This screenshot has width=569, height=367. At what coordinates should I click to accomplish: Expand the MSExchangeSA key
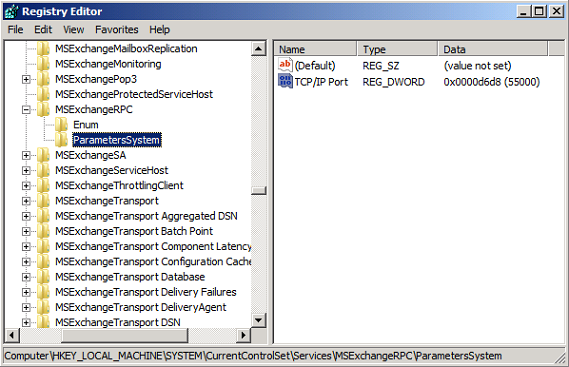26,155
